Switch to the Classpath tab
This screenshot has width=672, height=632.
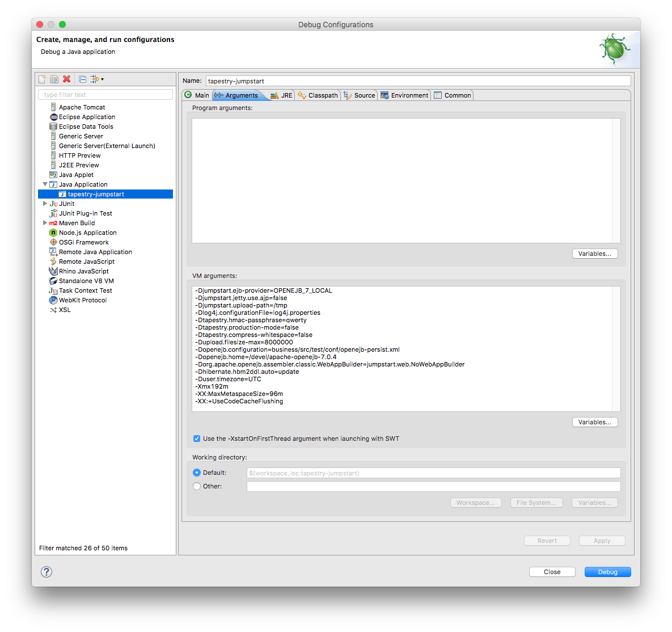(318, 95)
